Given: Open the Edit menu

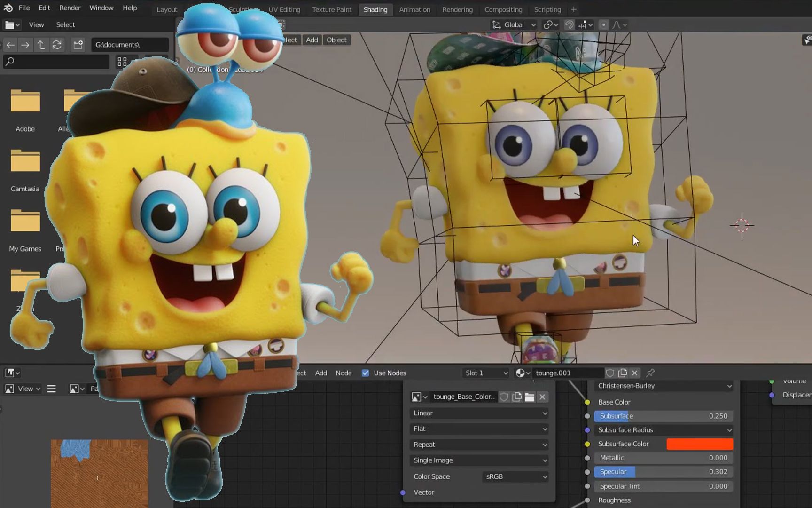Looking at the screenshot, I should click(45, 8).
